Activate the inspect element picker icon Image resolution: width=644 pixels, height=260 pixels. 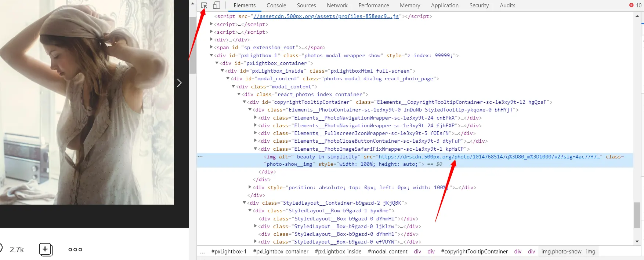coord(205,6)
